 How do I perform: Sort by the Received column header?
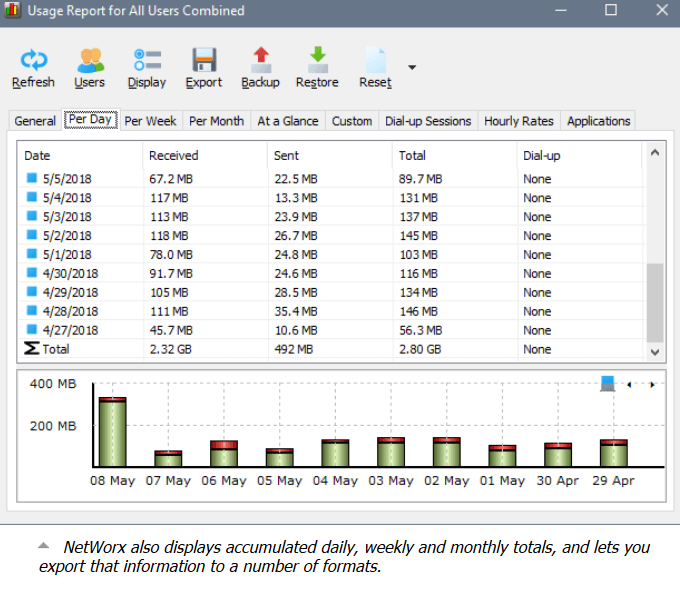pyautogui.click(x=174, y=156)
